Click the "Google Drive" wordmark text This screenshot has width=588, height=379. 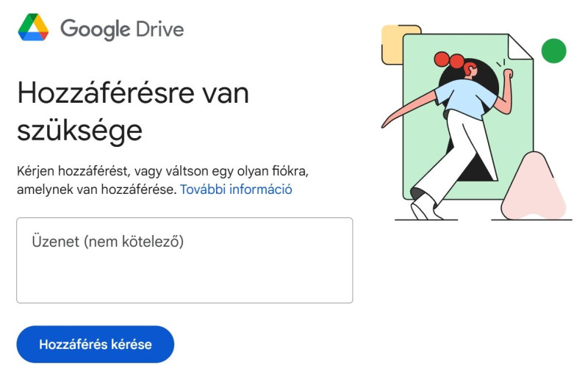click(122, 29)
